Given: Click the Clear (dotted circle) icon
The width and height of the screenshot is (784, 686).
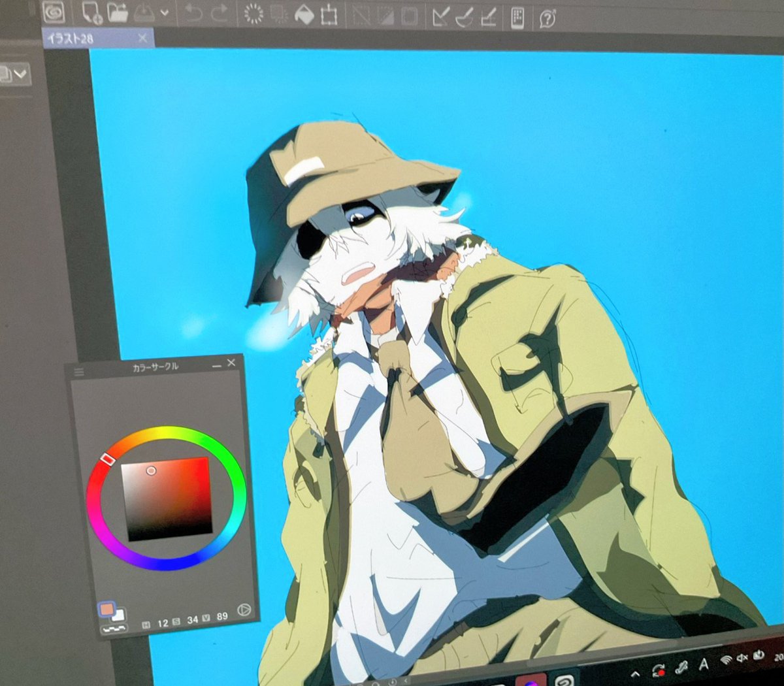Looking at the screenshot, I should (x=253, y=14).
